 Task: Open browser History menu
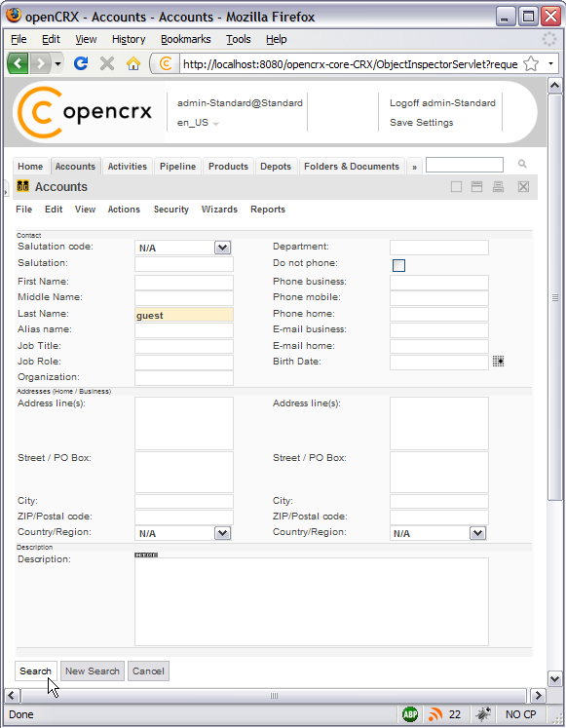coord(129,39)
